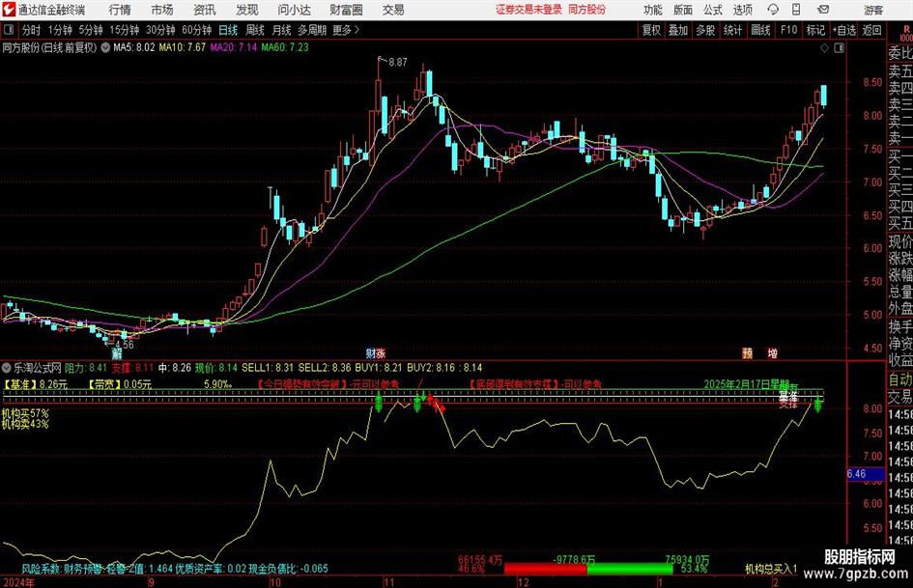Open F10 company info

pos(789,30)
